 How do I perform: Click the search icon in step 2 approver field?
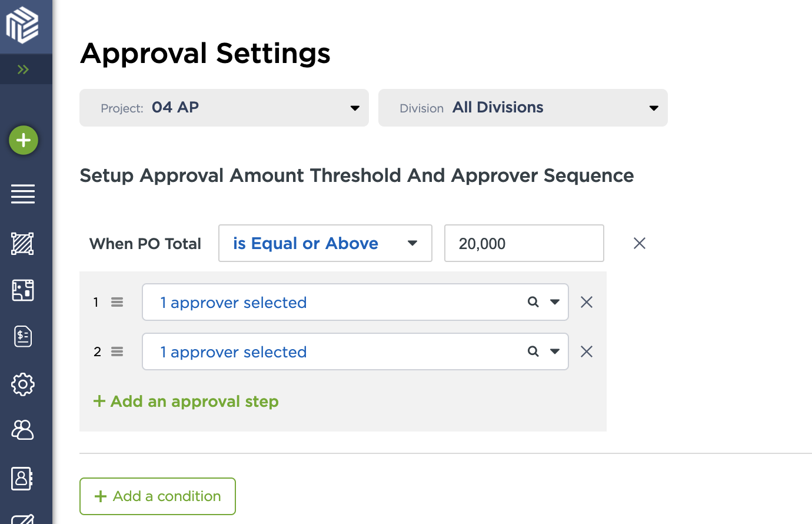533,351
